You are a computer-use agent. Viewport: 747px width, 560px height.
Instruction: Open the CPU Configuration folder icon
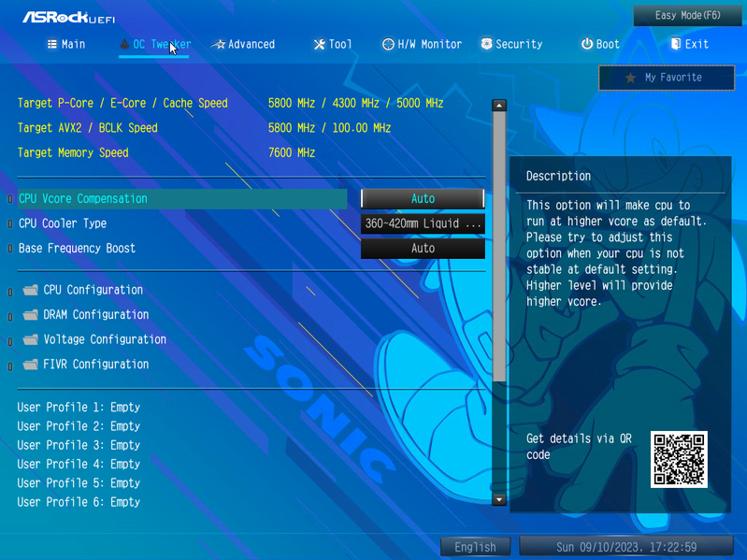[x=31, y=290]
